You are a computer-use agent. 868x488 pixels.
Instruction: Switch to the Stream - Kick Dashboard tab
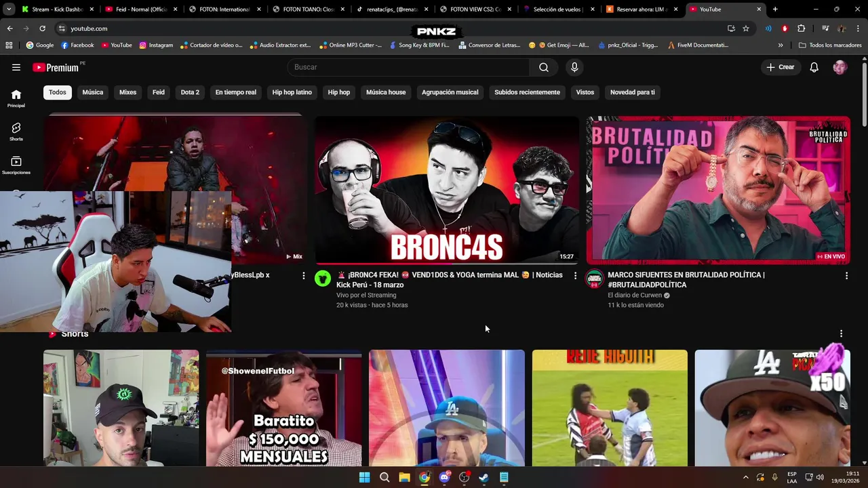click(x=57, y=9)
